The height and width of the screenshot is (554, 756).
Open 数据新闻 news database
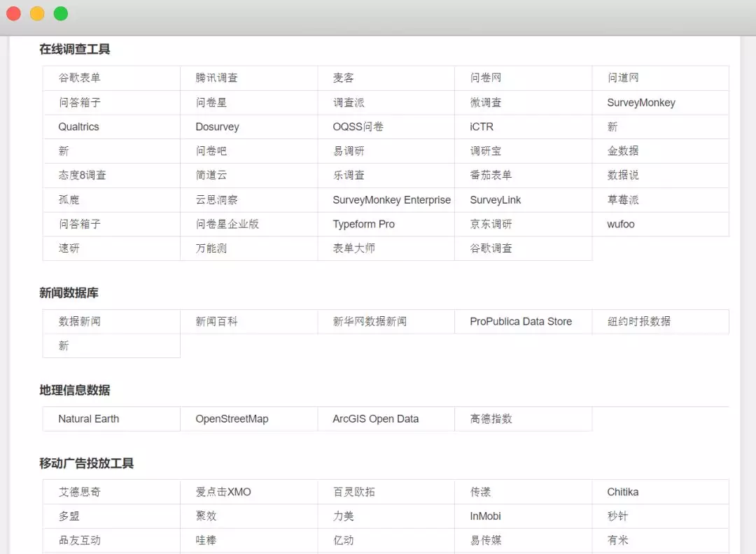pos(79,321)
